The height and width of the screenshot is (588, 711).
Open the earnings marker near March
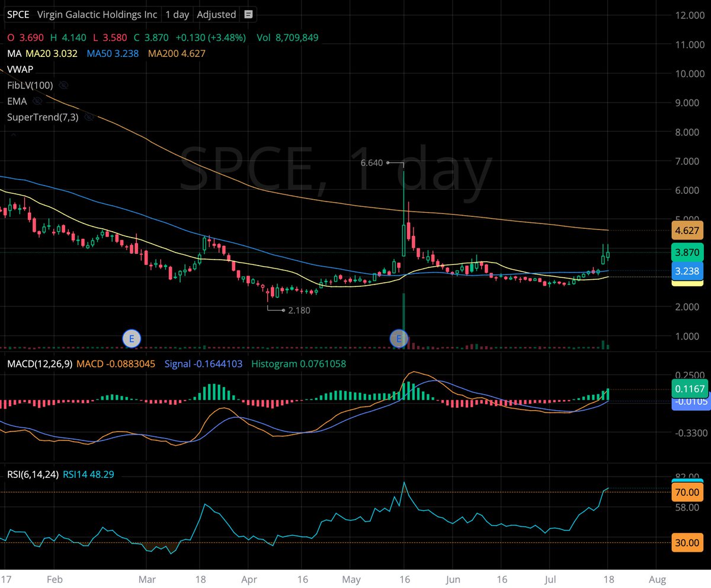pos(132,339)
